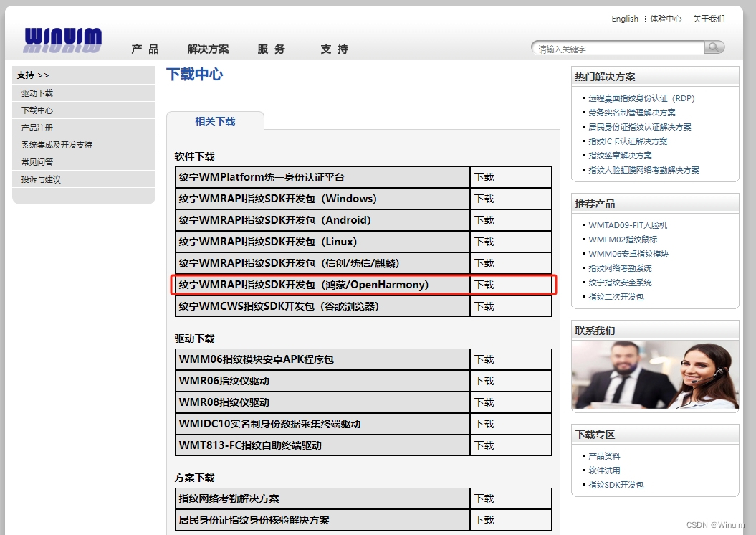Open 远程桌面指纹身份认证（RDP）solution

(641, 98)
